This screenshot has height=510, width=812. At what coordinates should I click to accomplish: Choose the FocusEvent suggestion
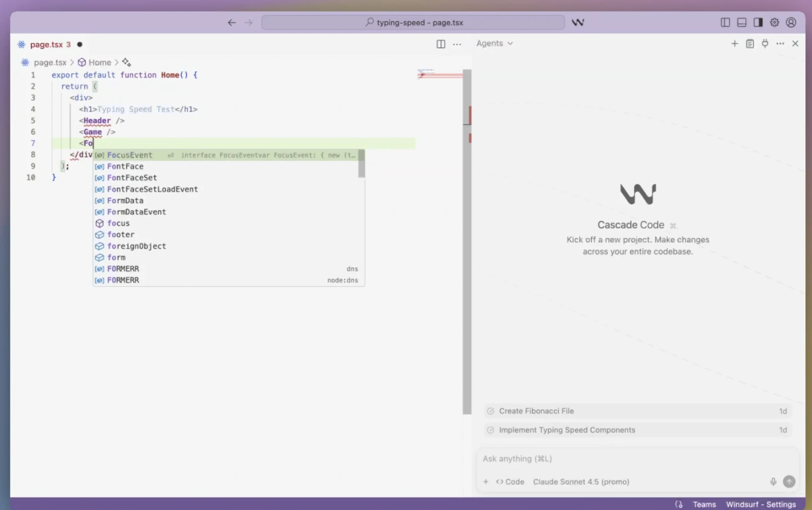[x=226, y=155]
